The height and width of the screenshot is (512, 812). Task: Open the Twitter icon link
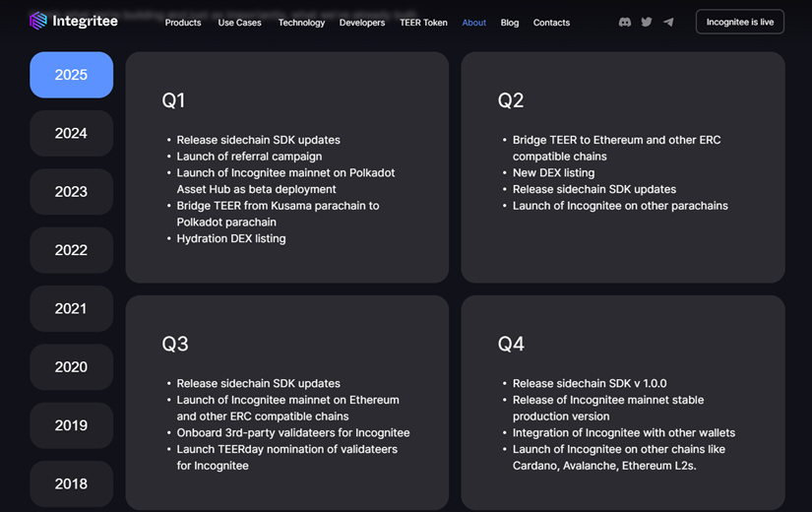647,22
